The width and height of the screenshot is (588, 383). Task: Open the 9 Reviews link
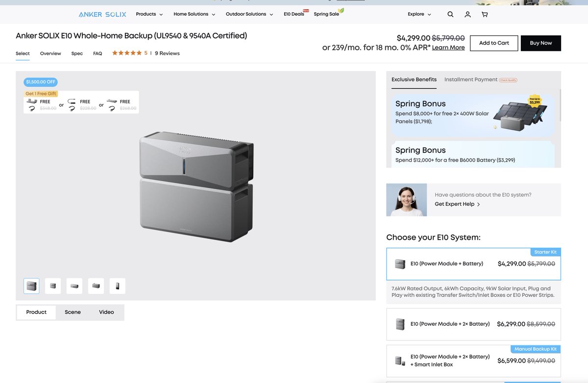point(167,53)
